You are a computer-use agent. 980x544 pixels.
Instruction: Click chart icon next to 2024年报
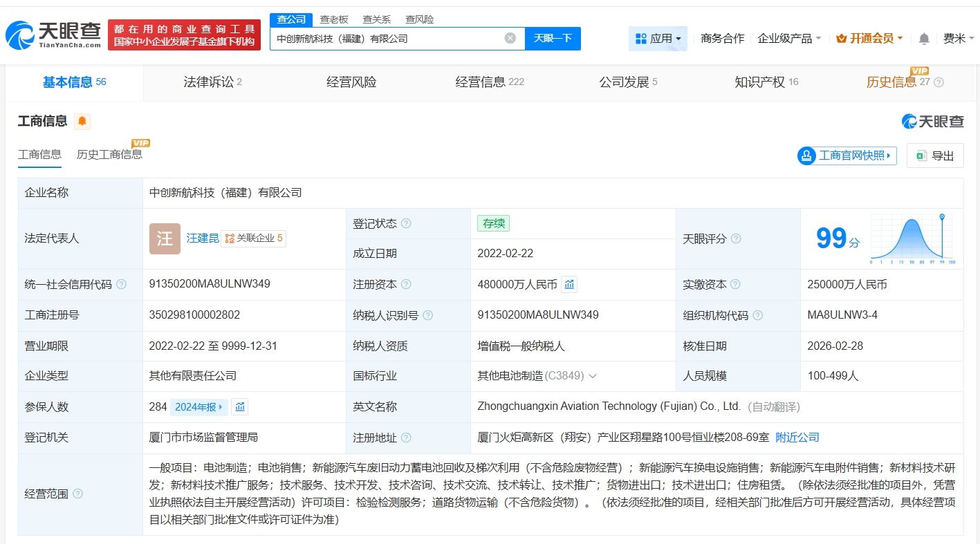[240, 407]
